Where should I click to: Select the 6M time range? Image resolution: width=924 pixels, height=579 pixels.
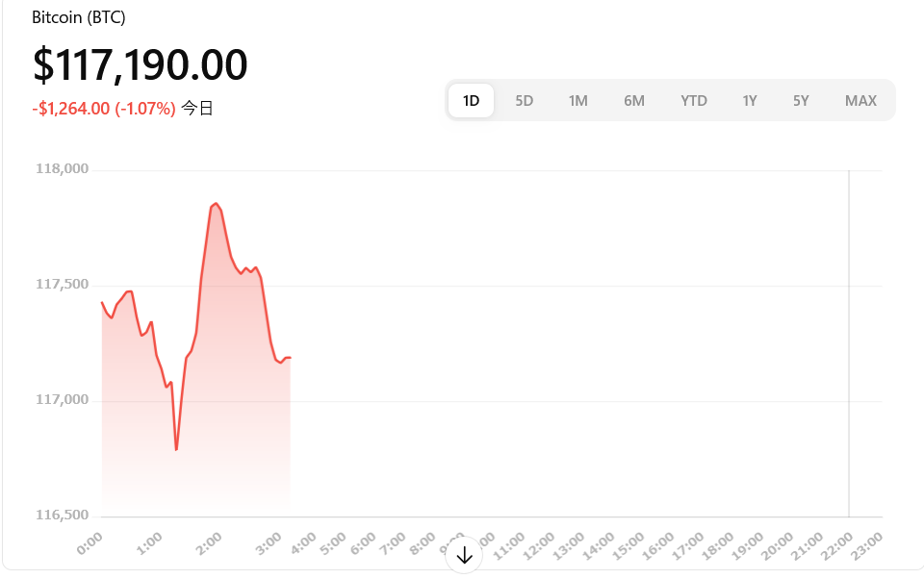click(634, 101)
